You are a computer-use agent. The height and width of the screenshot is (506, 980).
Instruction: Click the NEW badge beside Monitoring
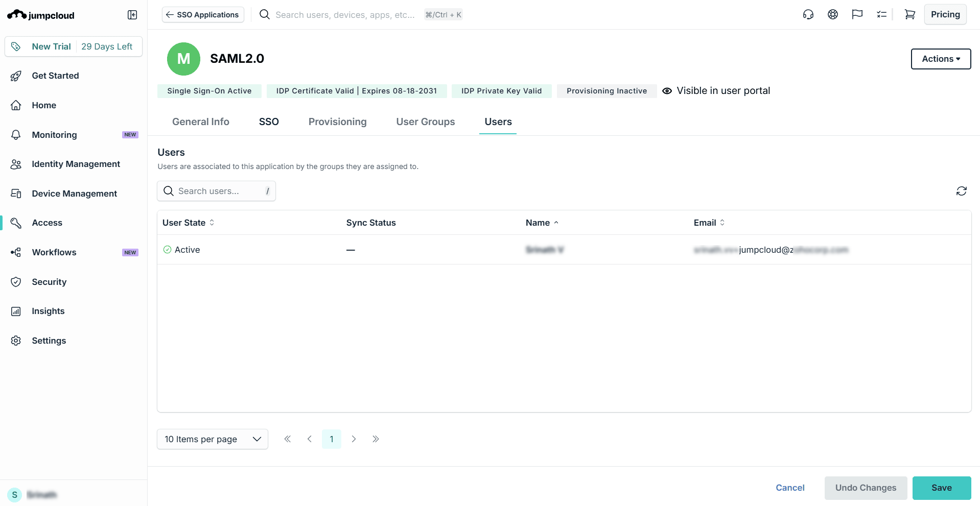click(130, 135)
